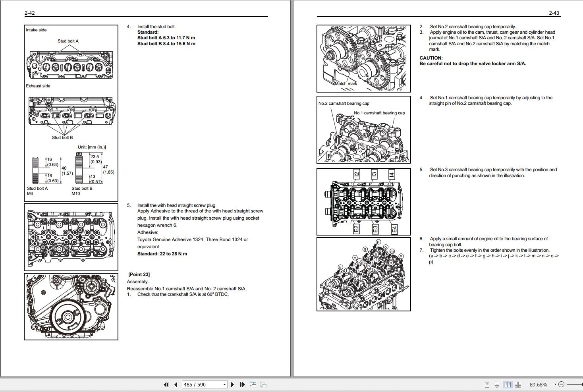Click the bearing cap bolt order illustration
583x392 pixels.
[x=363, y=274]
